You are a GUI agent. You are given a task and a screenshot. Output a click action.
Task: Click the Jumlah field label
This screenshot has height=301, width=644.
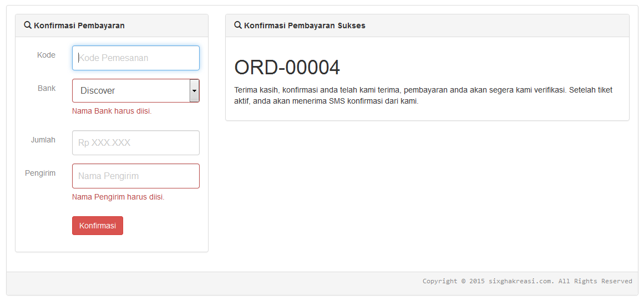coord(43,140)
